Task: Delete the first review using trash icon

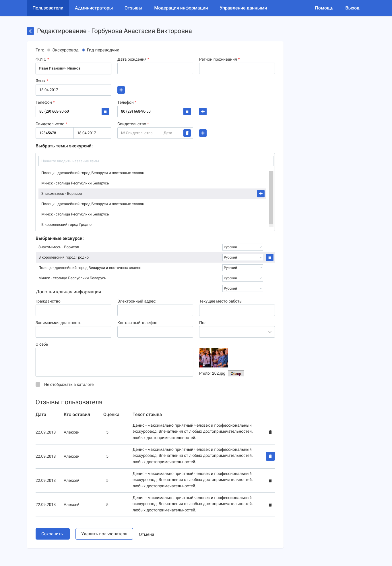Action: click(270, 432)
